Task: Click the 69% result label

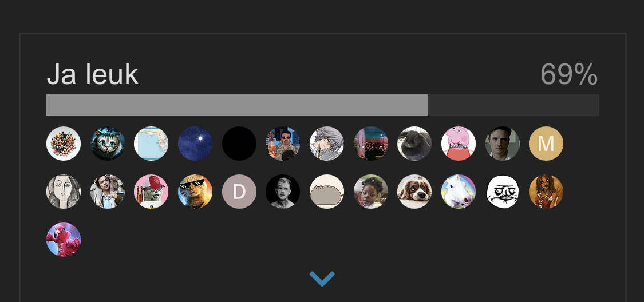Action: click(569, 75)
